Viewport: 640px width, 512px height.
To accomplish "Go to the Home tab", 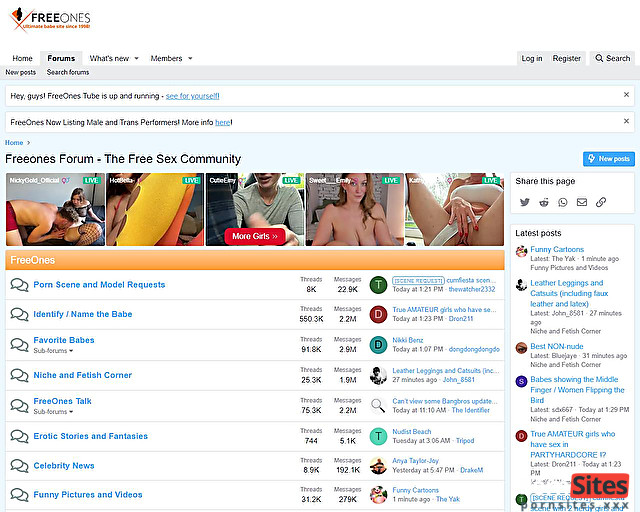I will point(22,58).
